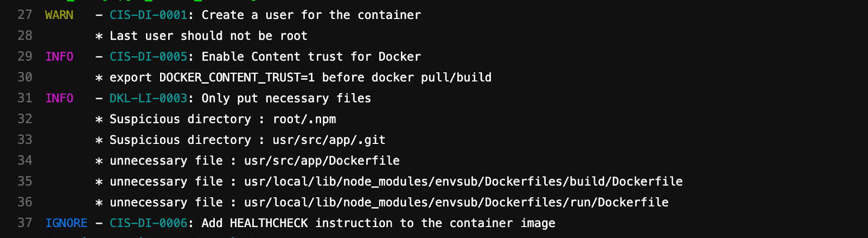Click the DKL-LI-0003 check code
The width and height of the screenshot is (868, 238).
(x=148, y=98)
